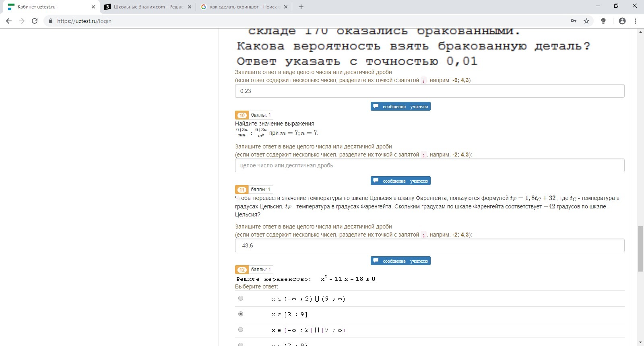Message teacher about question 11
This screenshot has height=346, width=644.
pos(400,261)
